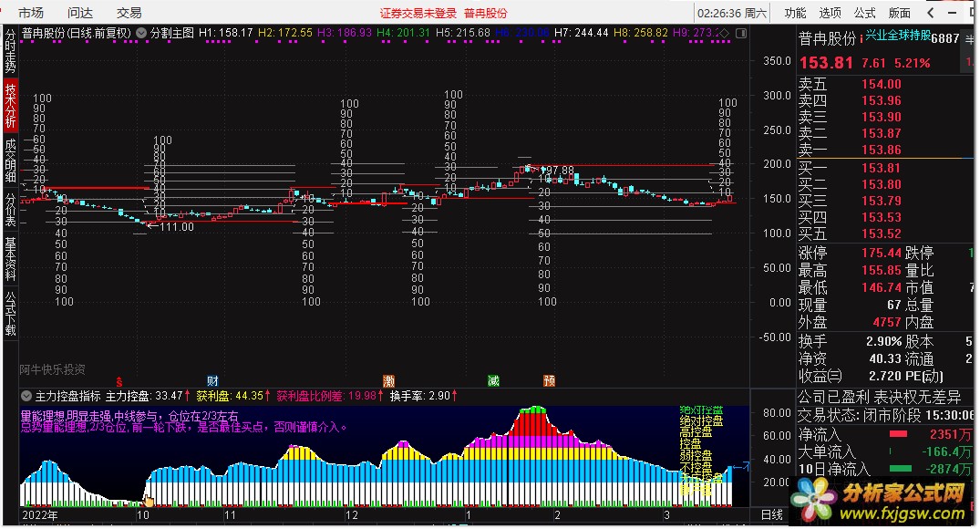Click the red 普冉股份 title link
The width and height of the screenshot is (980, 529).
[486, 13]
